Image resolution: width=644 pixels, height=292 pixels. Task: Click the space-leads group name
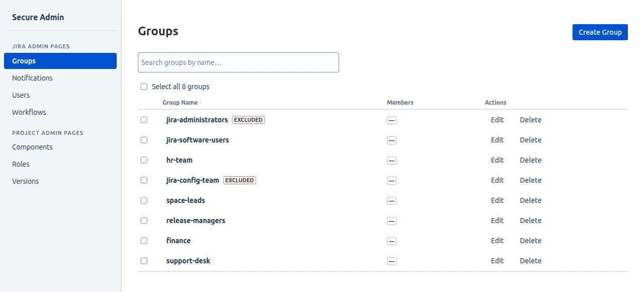186,200
